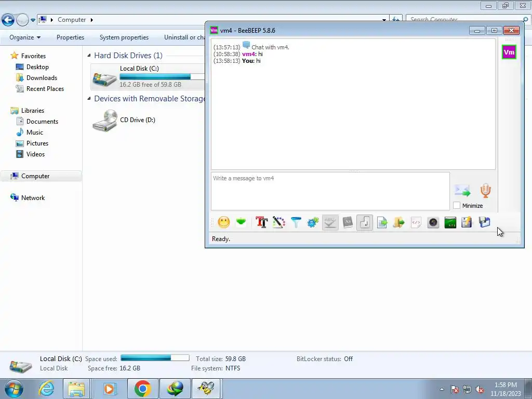This screenshot has width=532, height=399.
Task: Open chat settings gear icon
Action: (313, 222)
